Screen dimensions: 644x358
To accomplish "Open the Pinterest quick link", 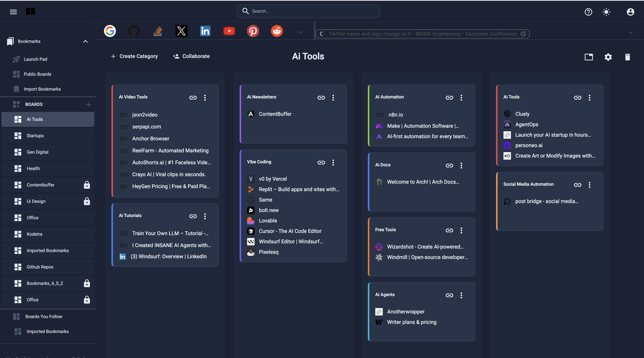I will click(253, 31).
